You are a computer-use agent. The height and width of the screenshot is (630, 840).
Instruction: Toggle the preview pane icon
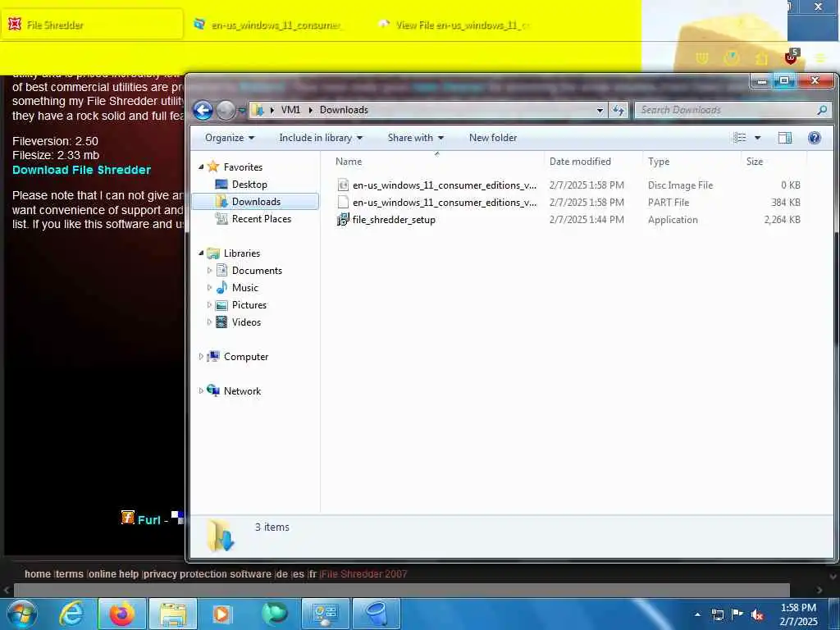(785, 138)
